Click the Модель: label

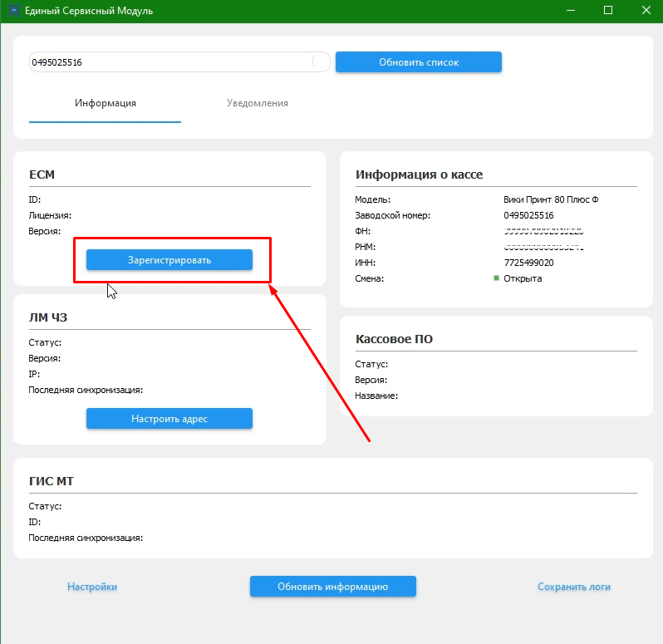pos(372,199)
